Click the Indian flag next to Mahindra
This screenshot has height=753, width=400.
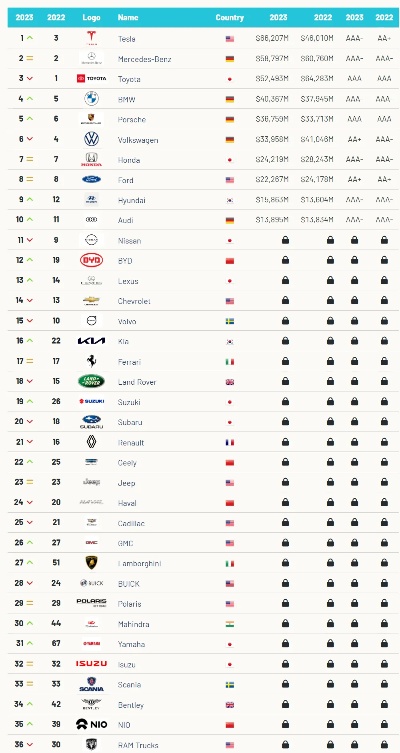coord(230,624)
